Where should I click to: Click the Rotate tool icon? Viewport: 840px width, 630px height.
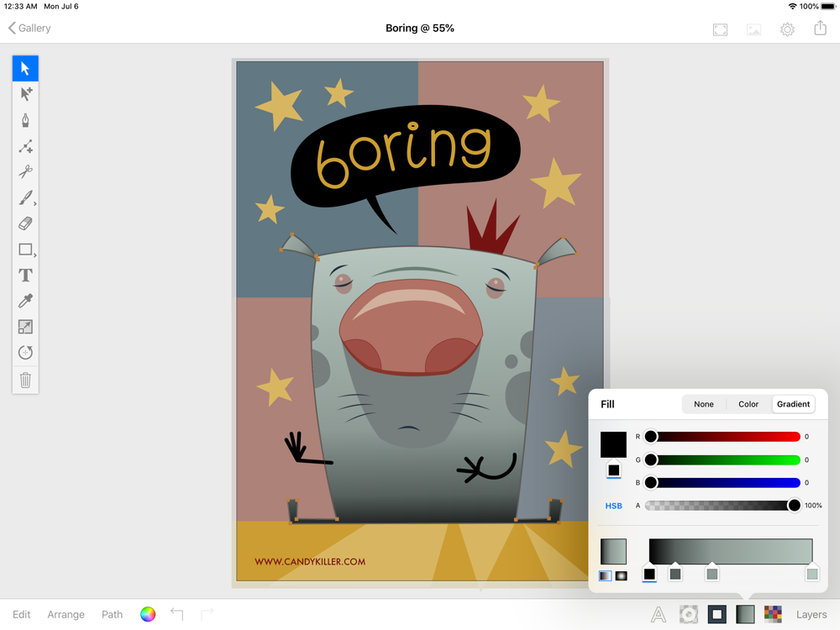click(x=25, y=353)
